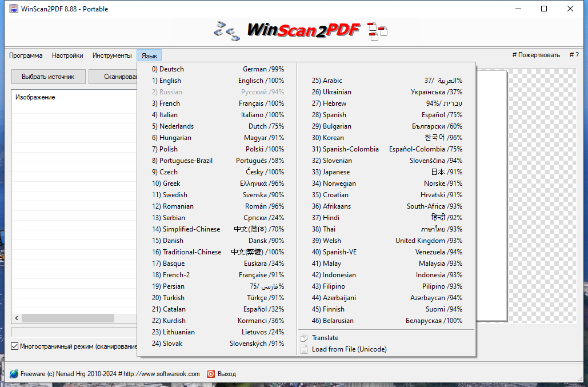This screenshot has height=387, width=588.
Task: Choose 14) Simplified-Chinese language
Action: click(x=218, y=229)
